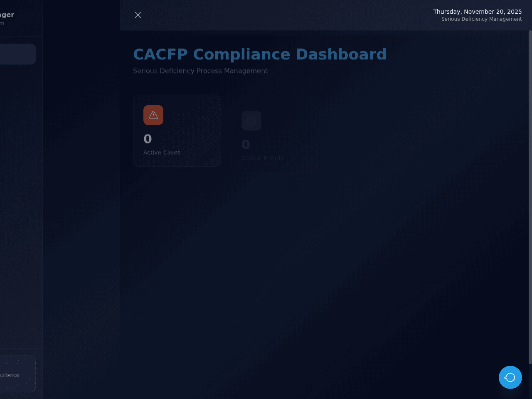Click the page's vertical scrollbar
The height and width of the screenshot is (399, 532).
click(x=530, y=197)
